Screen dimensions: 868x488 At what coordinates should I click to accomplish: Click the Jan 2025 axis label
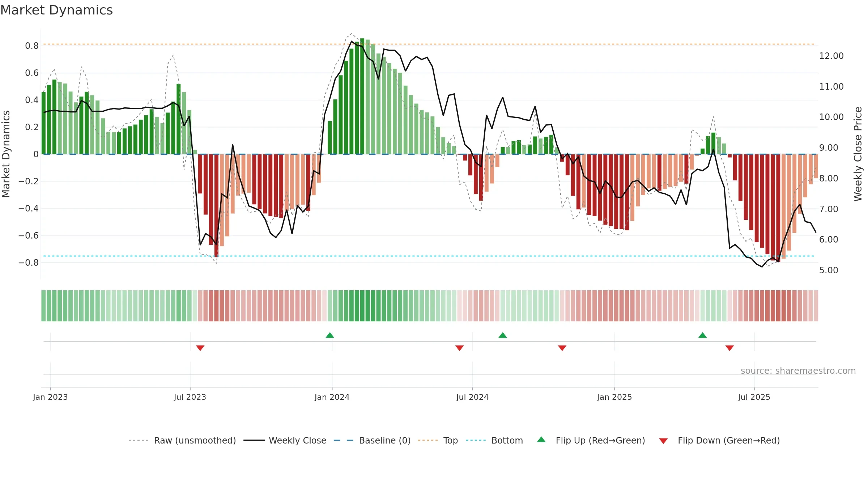point(614,397)
